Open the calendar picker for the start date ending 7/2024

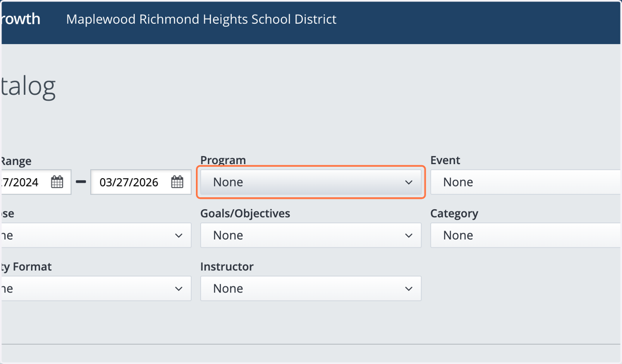(57, 182)
